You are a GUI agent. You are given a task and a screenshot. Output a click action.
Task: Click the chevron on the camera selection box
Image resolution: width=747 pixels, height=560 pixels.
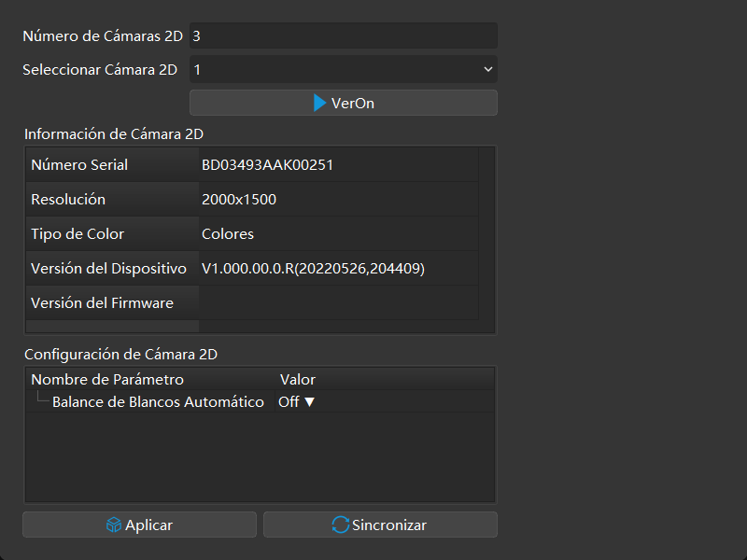(x=486, y=69)
